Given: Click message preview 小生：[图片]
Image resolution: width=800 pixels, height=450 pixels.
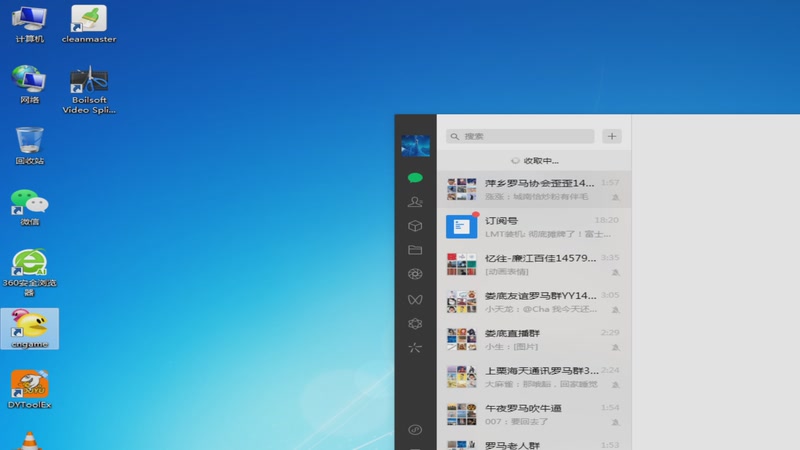Looking at the screenshot, I should [511, 346].
